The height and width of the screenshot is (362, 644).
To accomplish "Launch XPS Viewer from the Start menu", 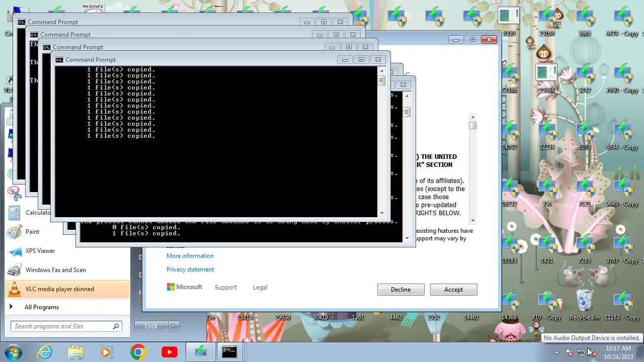I will click(x=67, y=251).
